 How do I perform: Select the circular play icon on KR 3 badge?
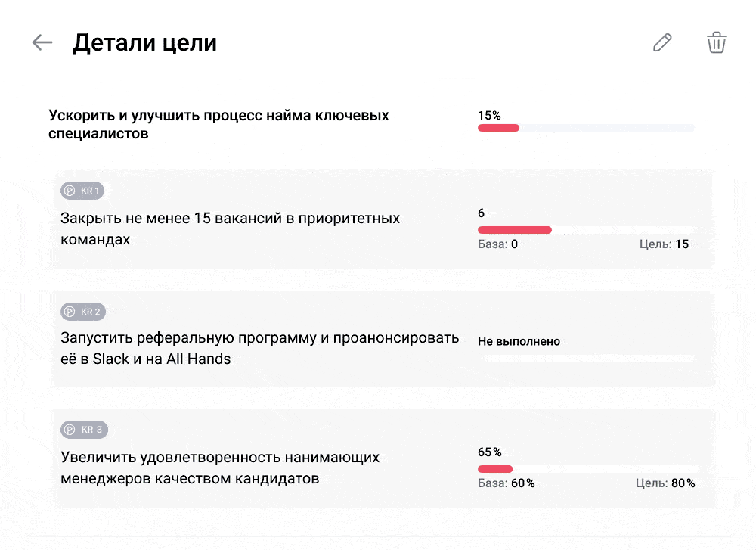coord(70,429)
